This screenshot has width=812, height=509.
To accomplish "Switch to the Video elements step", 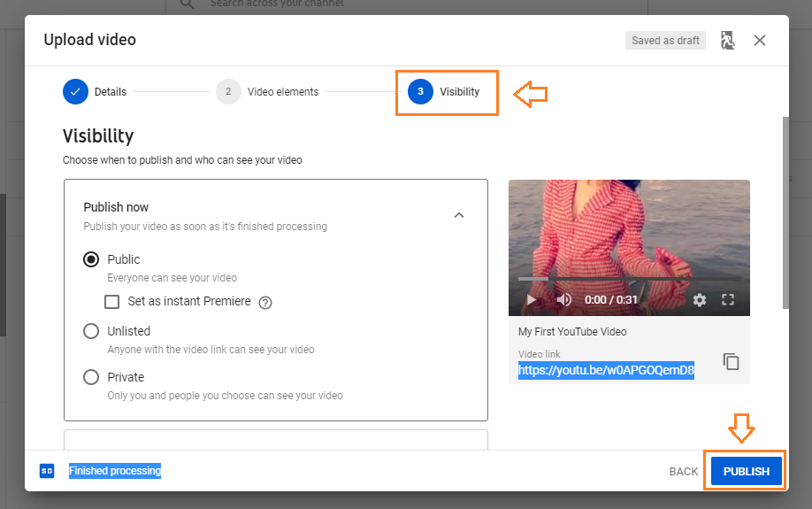I will coord(228,91).
